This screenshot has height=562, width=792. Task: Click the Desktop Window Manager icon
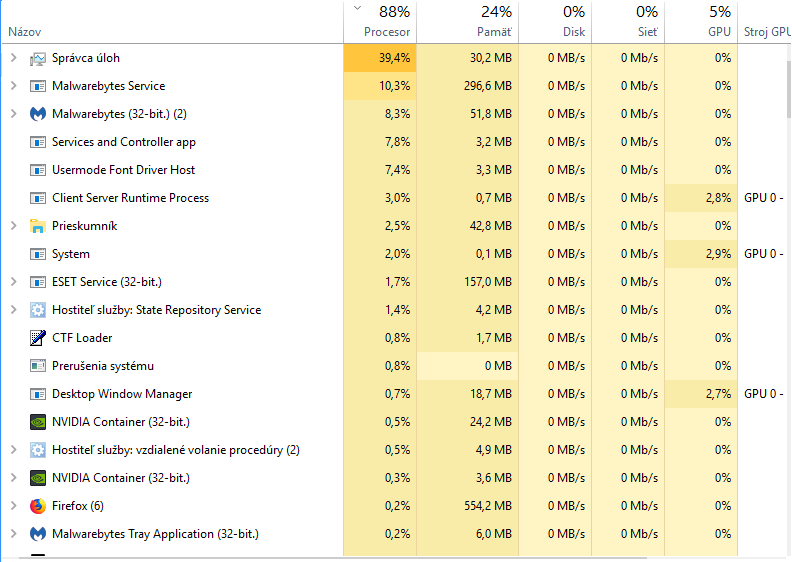[38, 394]
